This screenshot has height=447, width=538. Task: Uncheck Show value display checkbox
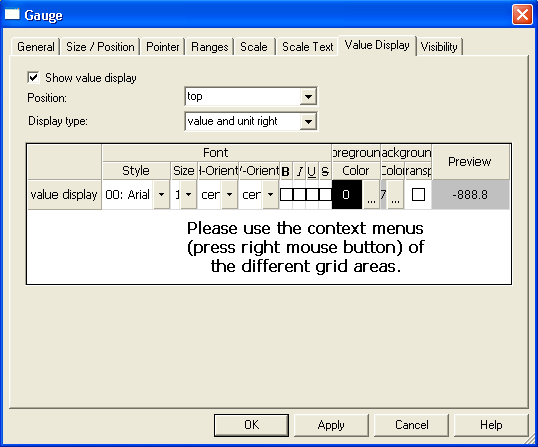point(33,78)
